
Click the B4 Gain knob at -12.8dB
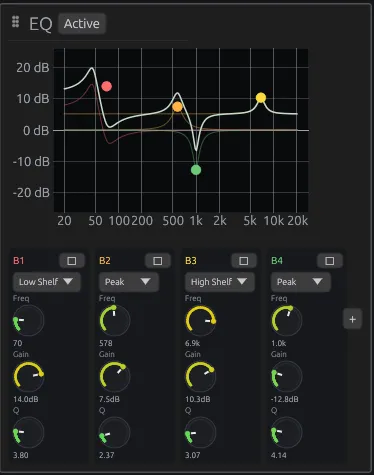tap(286, 376)
